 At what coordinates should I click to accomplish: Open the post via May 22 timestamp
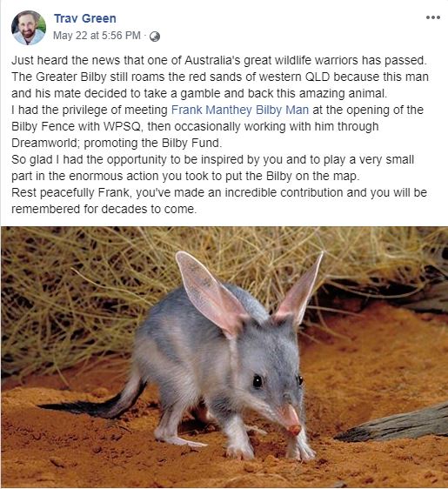97,36
